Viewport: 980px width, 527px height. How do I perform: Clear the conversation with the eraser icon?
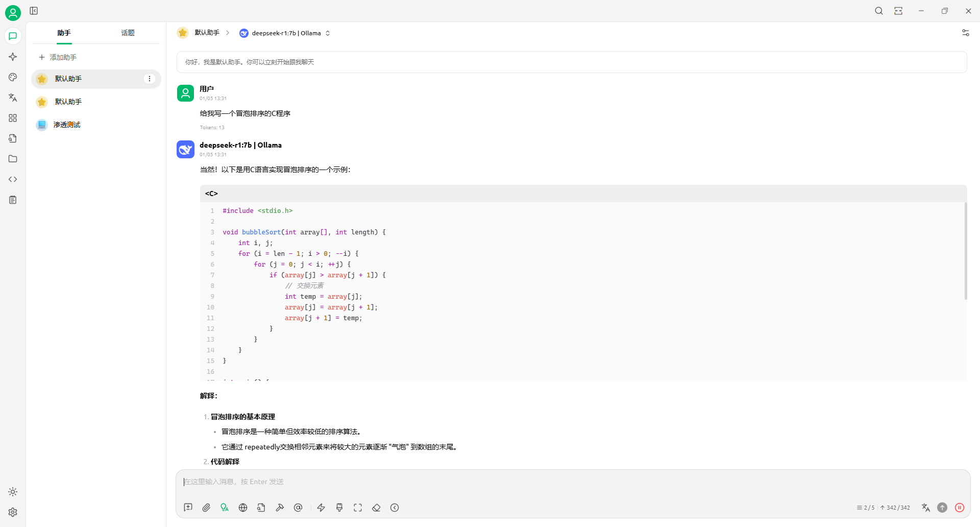[377, 508]
